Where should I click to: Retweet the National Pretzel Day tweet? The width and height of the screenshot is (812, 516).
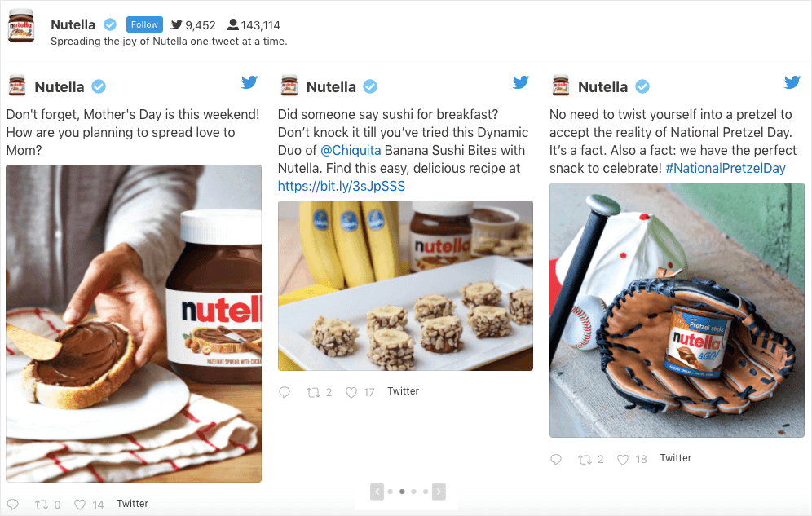point(585,459)
